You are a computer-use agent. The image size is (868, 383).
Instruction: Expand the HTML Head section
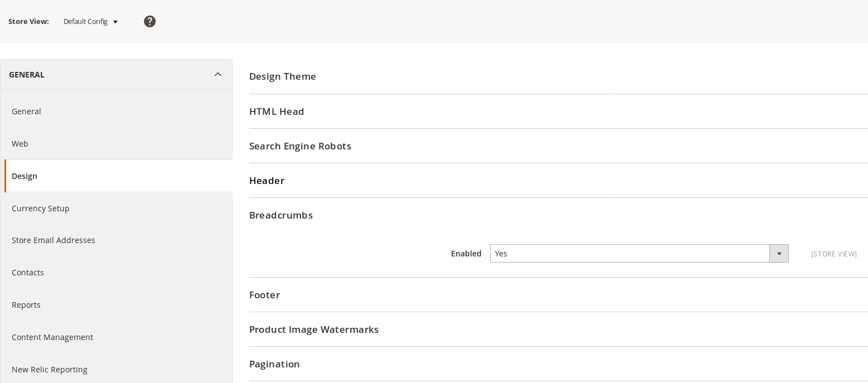[x=277, y=111]
